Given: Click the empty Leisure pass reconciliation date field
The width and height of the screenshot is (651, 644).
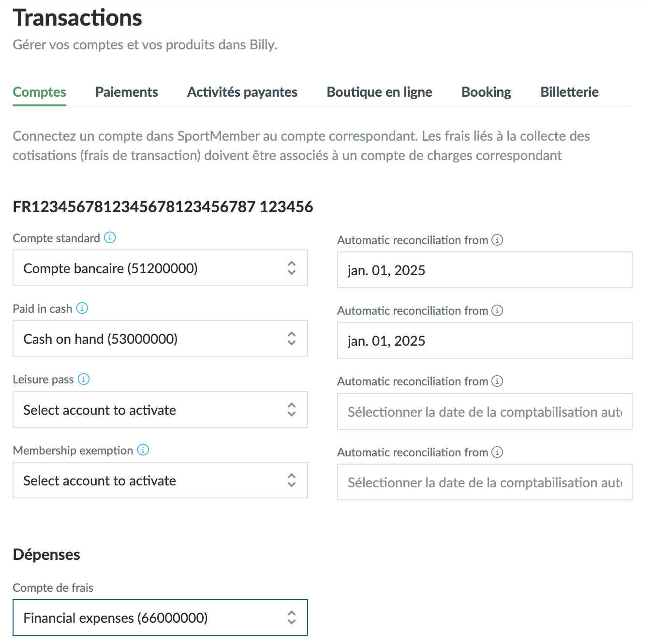Looking at the screenshot, I should pos(485,412).
